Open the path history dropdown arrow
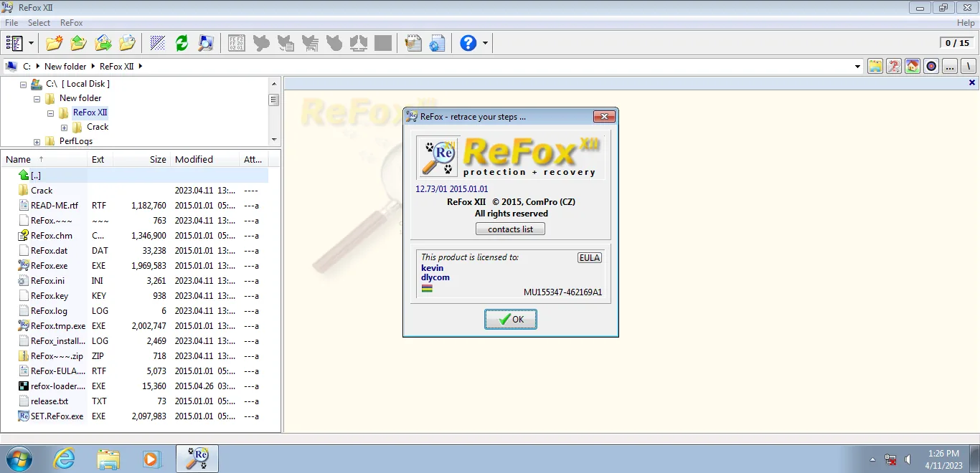 point(857,67)
